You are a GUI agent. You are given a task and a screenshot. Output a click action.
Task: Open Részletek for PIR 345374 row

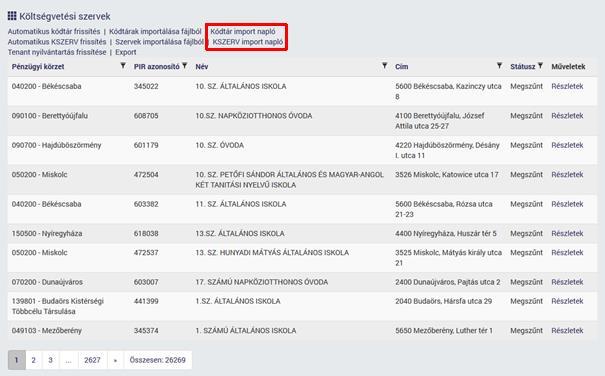(x=567, y=330)
